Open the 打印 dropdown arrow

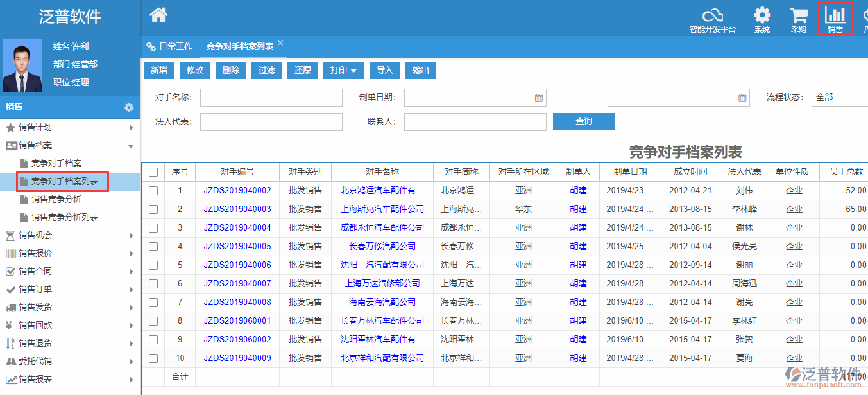click(352, 70)
